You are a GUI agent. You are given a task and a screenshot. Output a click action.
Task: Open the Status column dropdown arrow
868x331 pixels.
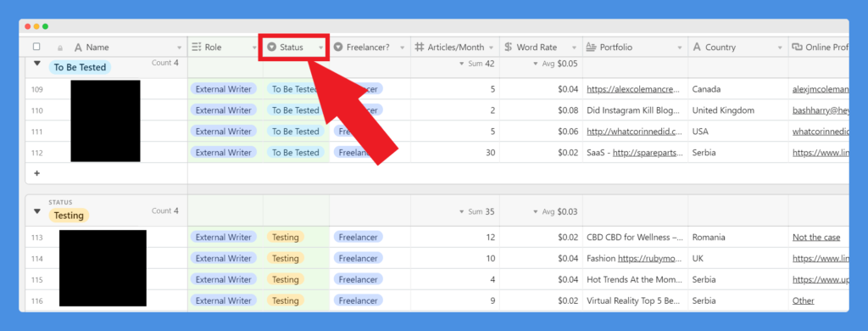coord(320,48)
